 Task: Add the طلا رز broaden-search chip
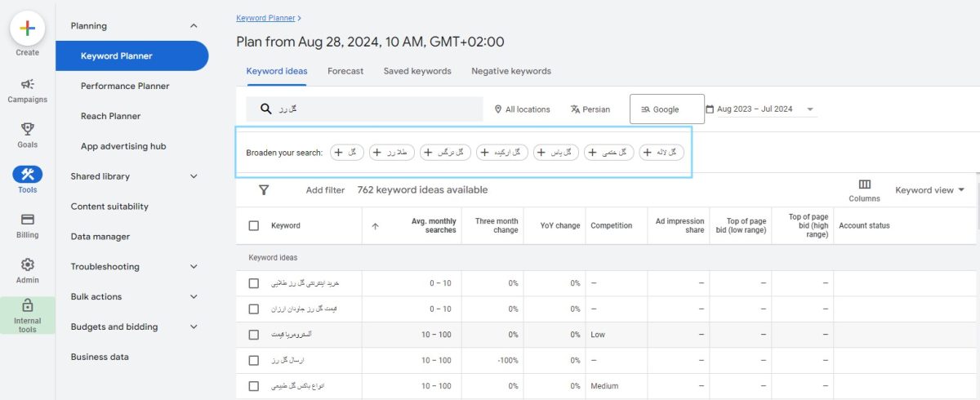[x=392, y=152]
